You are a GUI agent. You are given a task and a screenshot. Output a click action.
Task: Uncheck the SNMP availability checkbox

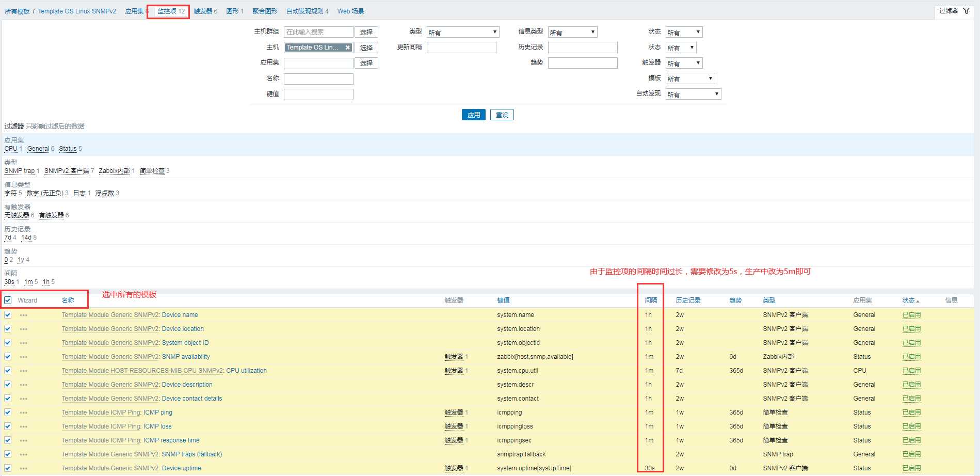8,356
